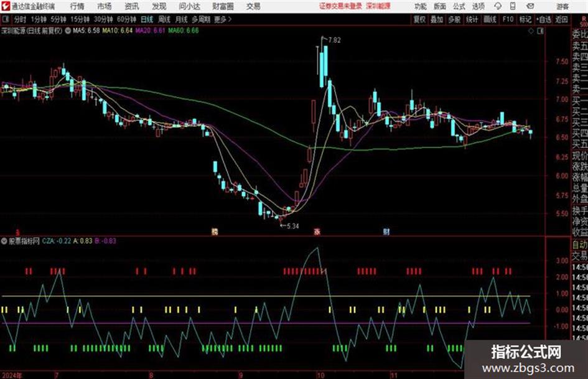Click the 5.34 low price annotation
The image size is (588, 379).
[292, 226]
